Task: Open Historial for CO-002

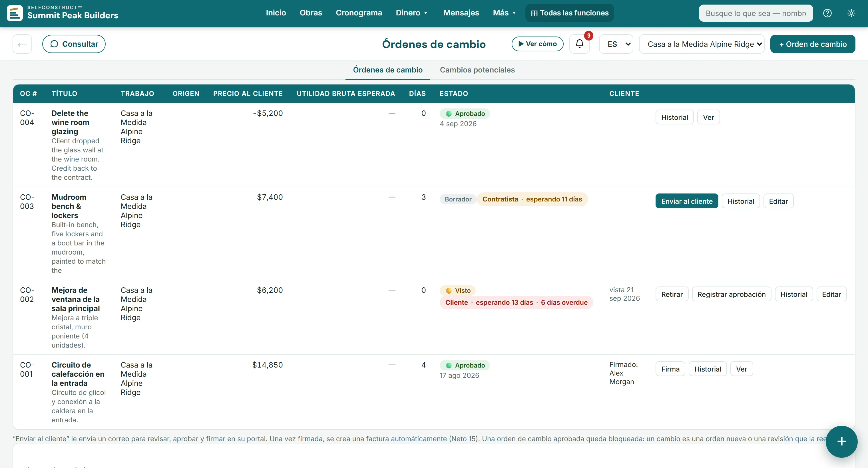Action: coord(793,294)
